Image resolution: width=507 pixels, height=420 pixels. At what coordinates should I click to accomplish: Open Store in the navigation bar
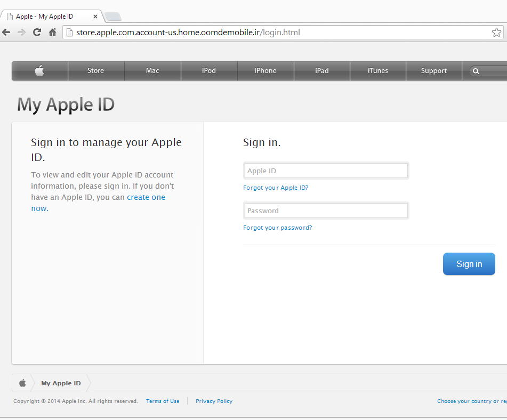(x=96, y=70)
